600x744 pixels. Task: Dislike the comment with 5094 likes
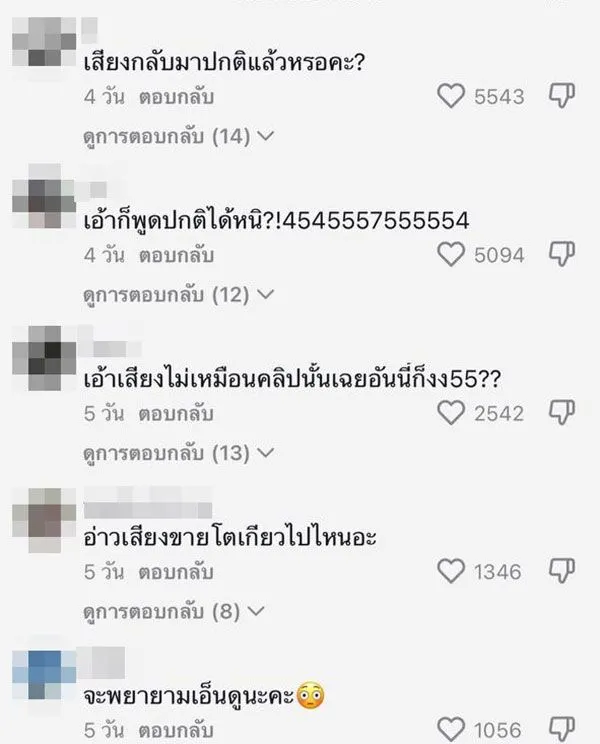click(562, 254)
